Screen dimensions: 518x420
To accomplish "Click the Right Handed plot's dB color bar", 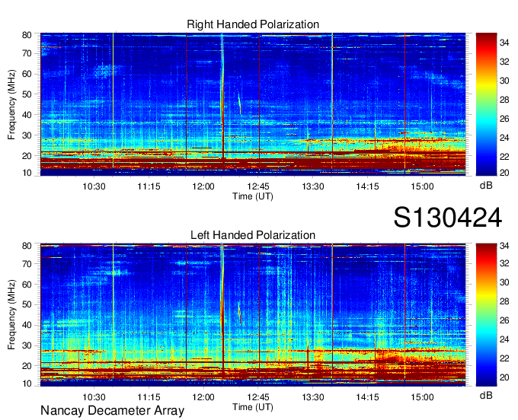I will pyautogui.click(x=486, y=104).
